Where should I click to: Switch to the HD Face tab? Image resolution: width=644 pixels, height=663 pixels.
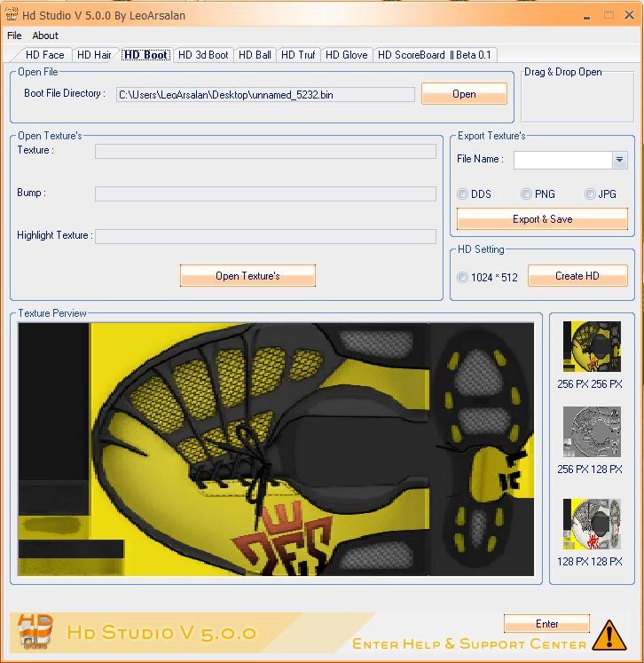click(44, 55)
